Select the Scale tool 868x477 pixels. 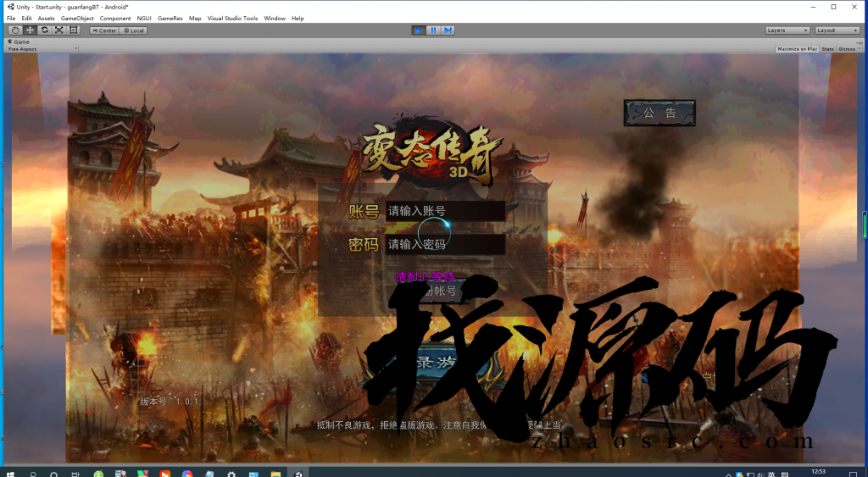[58, 31]
